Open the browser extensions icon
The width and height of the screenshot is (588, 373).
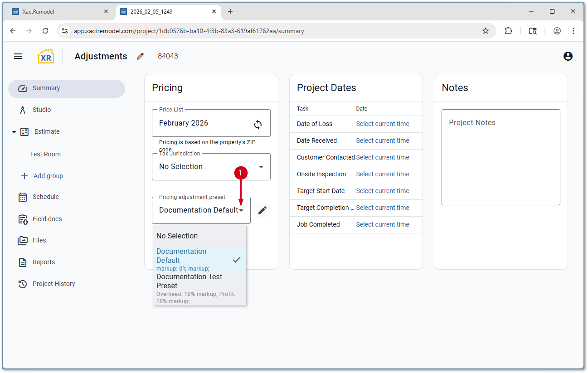click(x=508, y=31)
